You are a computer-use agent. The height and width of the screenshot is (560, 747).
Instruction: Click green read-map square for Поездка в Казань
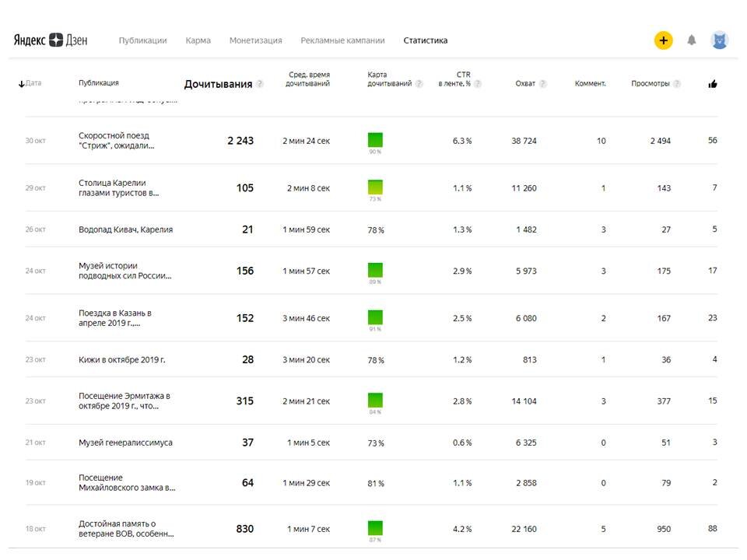(375, 317)
